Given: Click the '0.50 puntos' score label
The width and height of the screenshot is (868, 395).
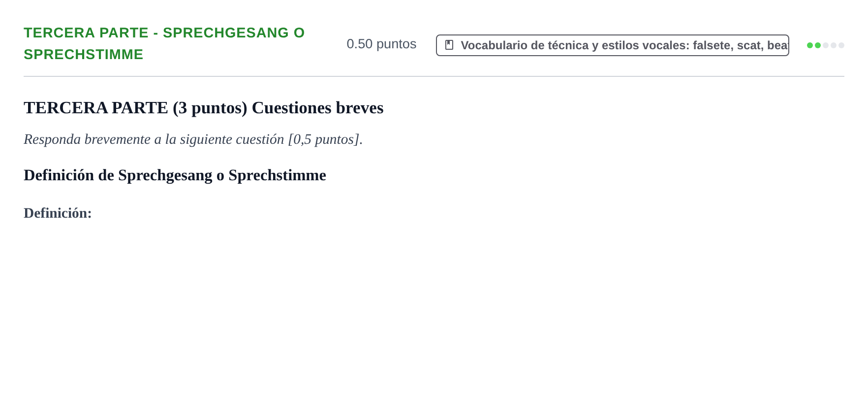Looking at the screenshot, I should point(381,44).
